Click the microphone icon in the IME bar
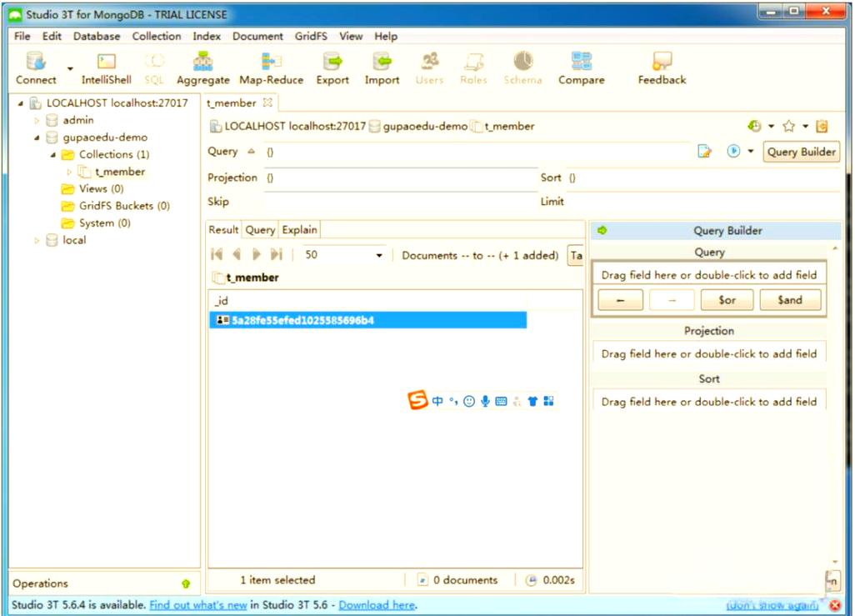This screenshot has width=855, height=616. [x=485, y=402]
